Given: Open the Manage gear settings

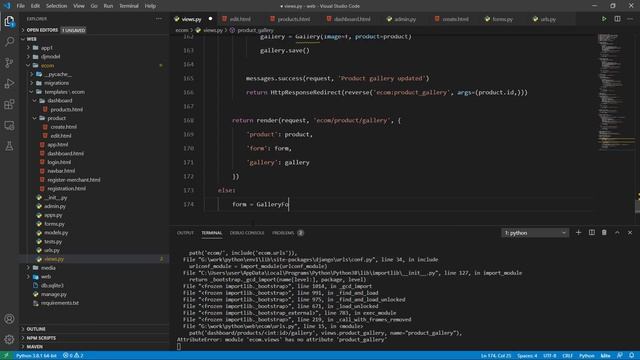Looking at the screenshot, I should [9, 339].
